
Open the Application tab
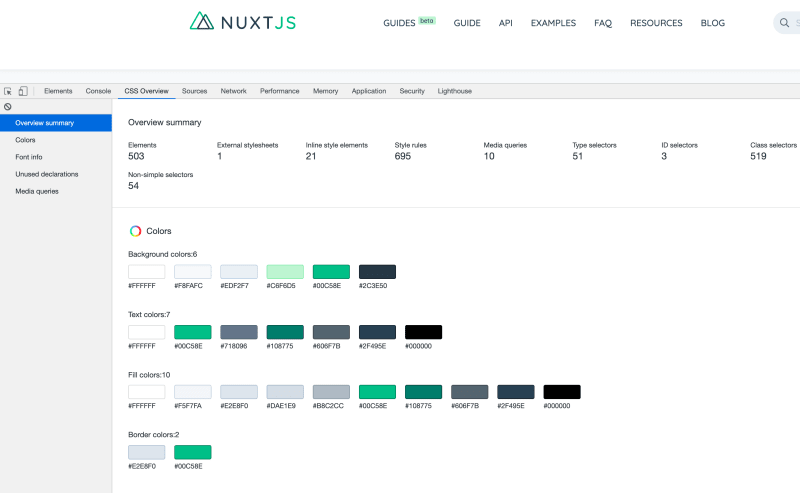(369, 91)
